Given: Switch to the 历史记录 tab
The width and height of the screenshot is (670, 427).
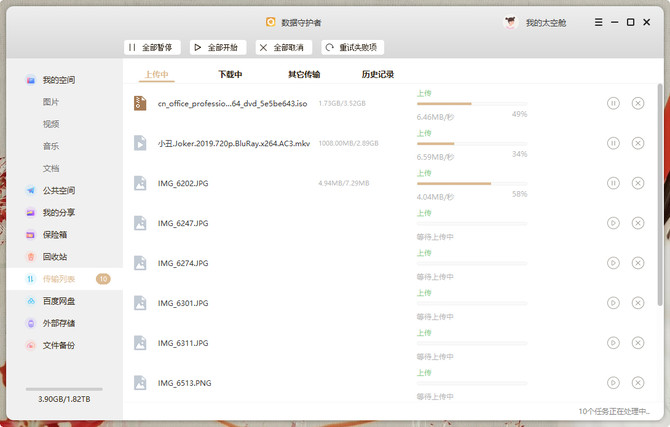Looking at the screenshot, I should tap(377, 74).
